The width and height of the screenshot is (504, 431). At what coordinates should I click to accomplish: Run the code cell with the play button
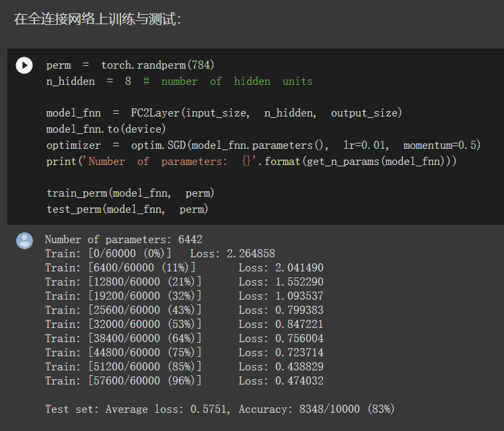[24, 65]
